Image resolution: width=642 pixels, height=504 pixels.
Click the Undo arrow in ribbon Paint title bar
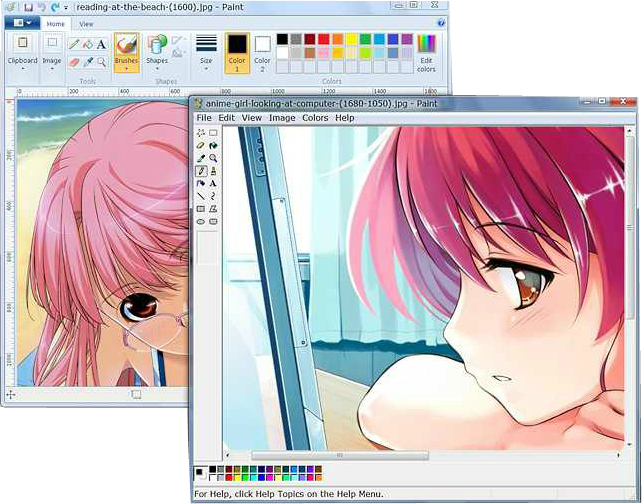pyautogui.click(x=41, y=7)
